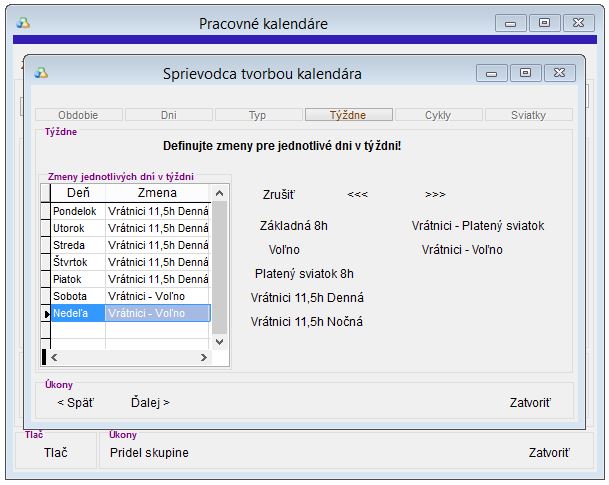This screenshot has height=485, width=609.
Task: Choose Vrátnici 11,5h Nočná shift button
Action: click(x=306, y=322)
